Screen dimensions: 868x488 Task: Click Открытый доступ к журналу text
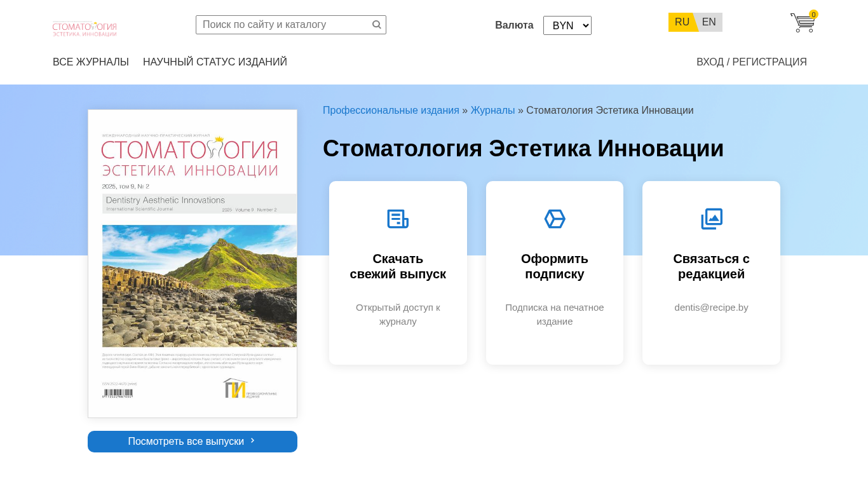[x=398, y=315]
